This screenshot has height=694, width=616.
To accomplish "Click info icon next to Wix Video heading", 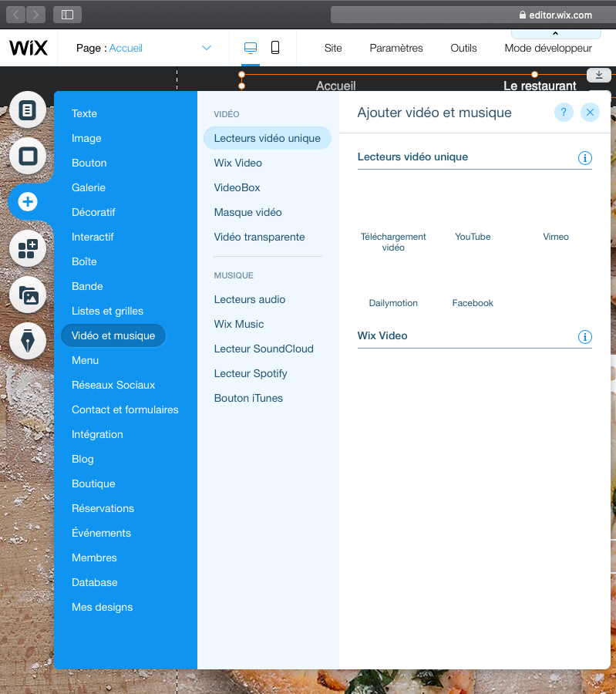I will pyautogui.click(x=584, y=337).
